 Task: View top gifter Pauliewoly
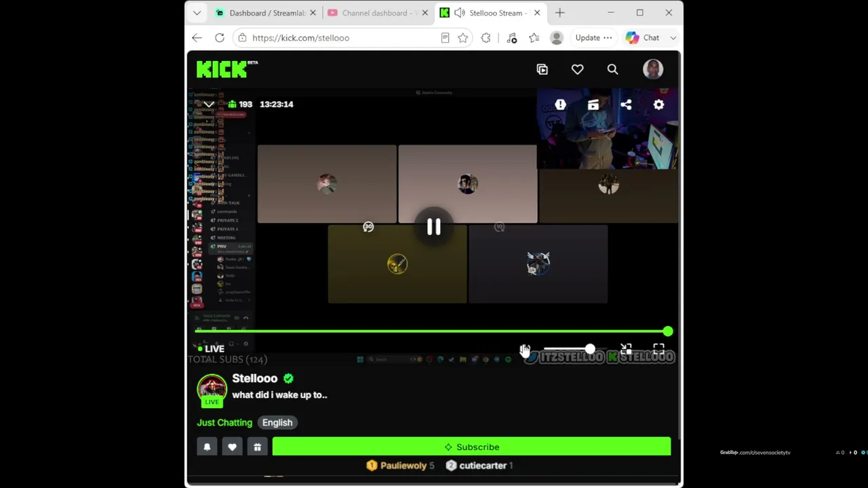(400, 466)
